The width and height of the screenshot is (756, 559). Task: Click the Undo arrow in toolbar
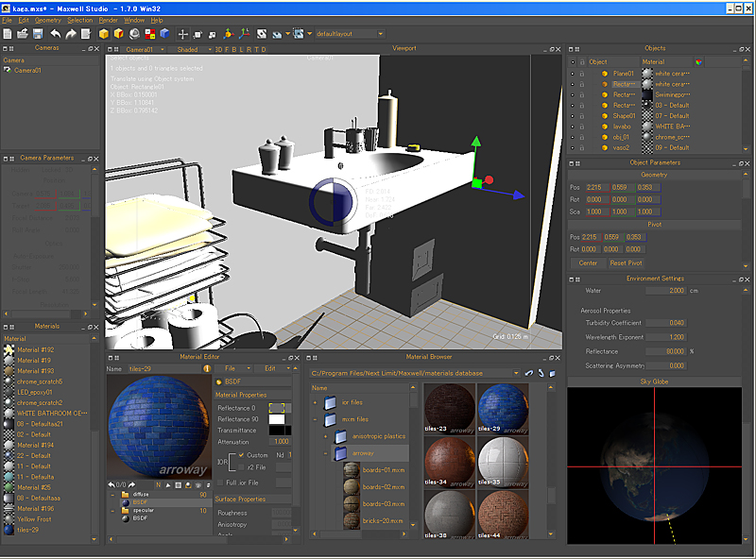(56, 34)
